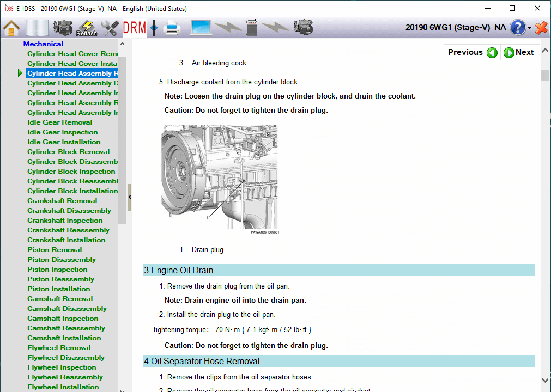The height and width of the screenshot is (392, 551).
Task: Click the laptop computer icon
Action: tap(201, 27)
